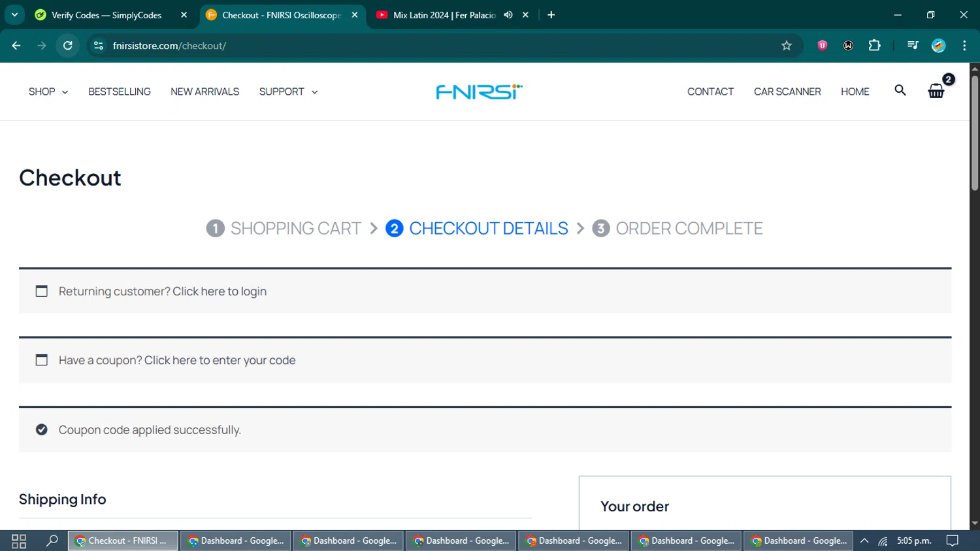This screenshot has height=551, width=980.
Task: Click the site search magnifier icon
Action: [x=900, y=90]
